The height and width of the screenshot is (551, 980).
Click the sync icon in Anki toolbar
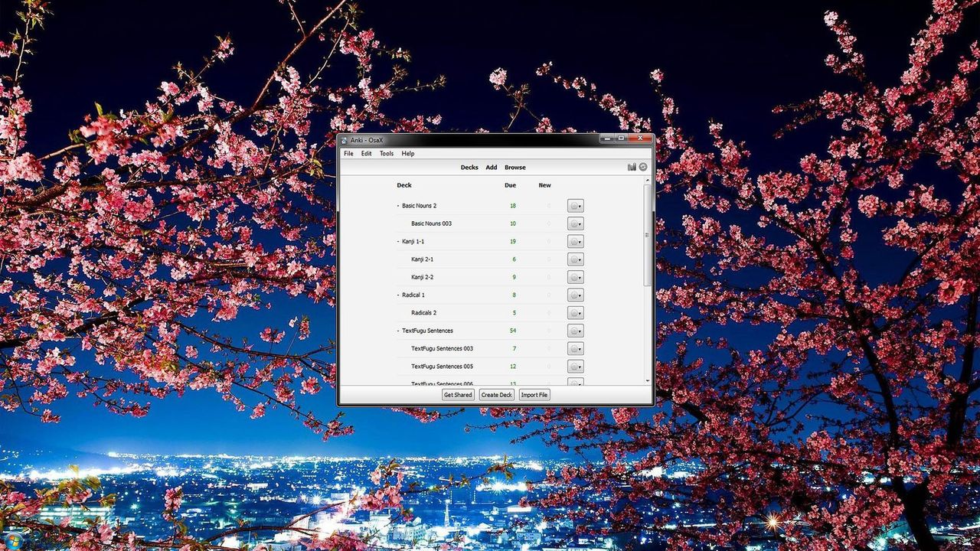[643, 167]
